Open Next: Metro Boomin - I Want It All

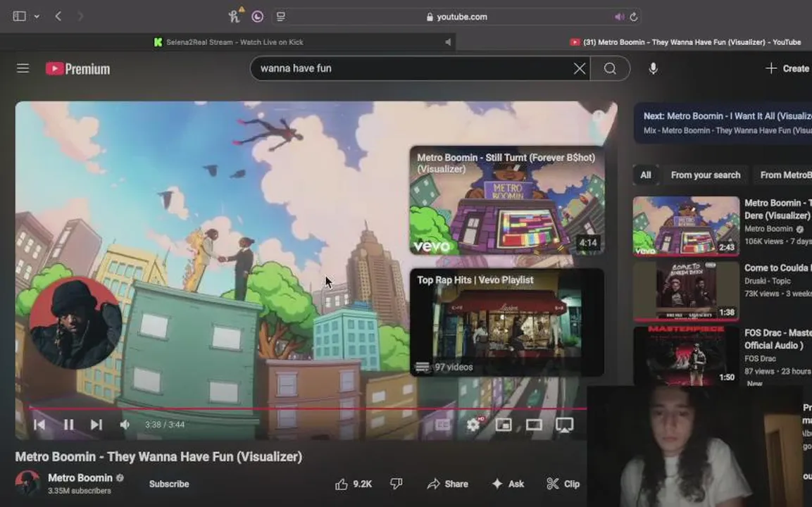[x=723, y=123]
